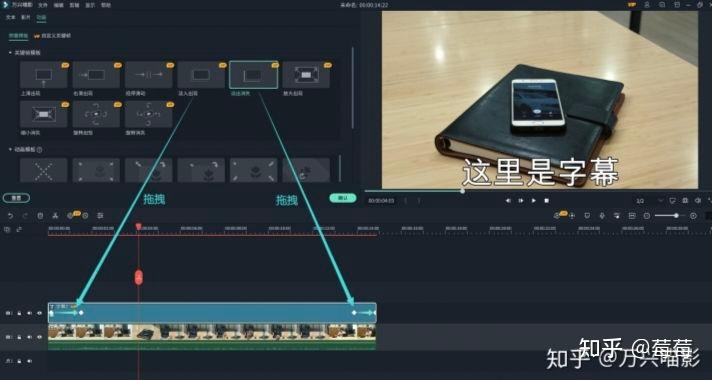Set the mark-in bracket on the preview bar
This screenshot has height=380, width=712.
click(405, 200)
